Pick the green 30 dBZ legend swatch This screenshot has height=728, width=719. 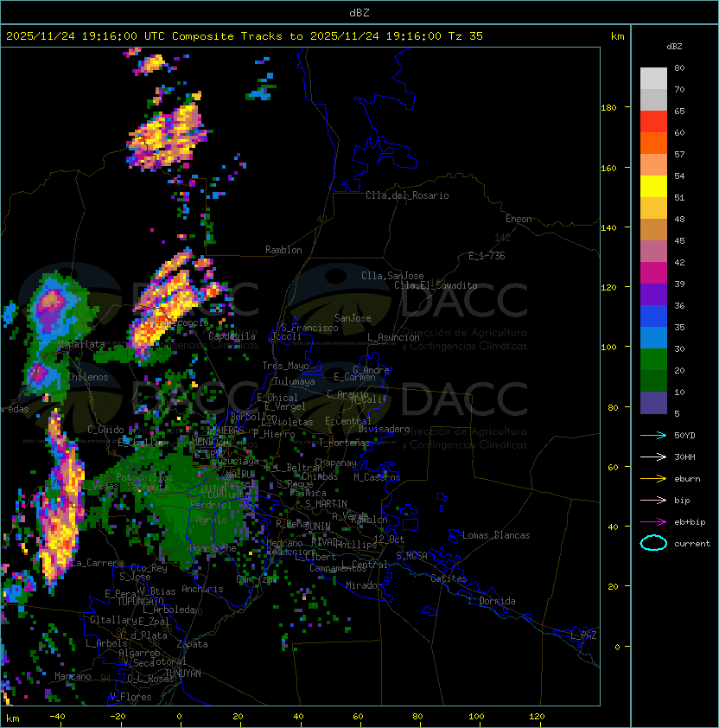(x=653, y=360)
